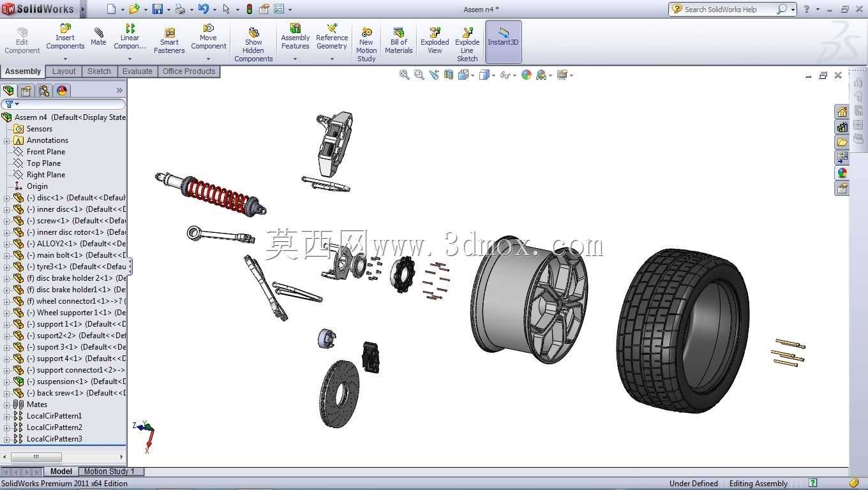Open the Office Products tab

click(x=189, y=71)
